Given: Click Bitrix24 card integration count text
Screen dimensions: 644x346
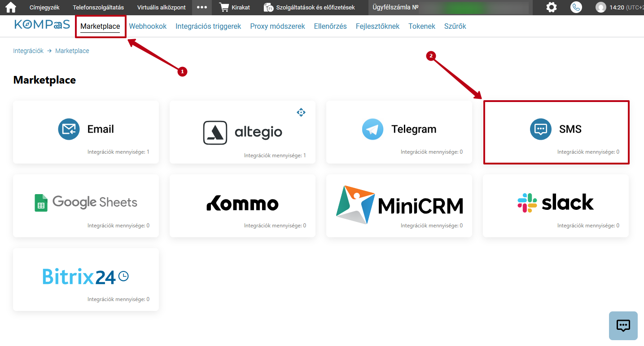Looking at the screenshot, I should coord(118,299).
